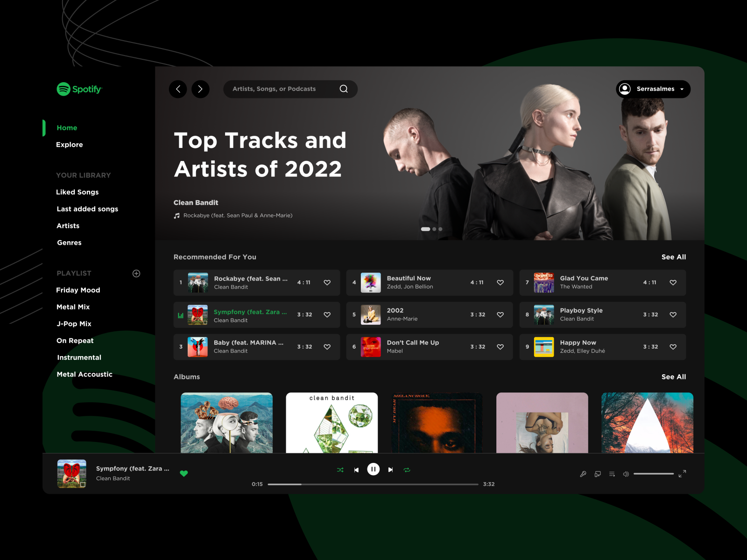Open the J-Pop Mix playlist
The image size is (747, 560).
(x=74, y=324)
